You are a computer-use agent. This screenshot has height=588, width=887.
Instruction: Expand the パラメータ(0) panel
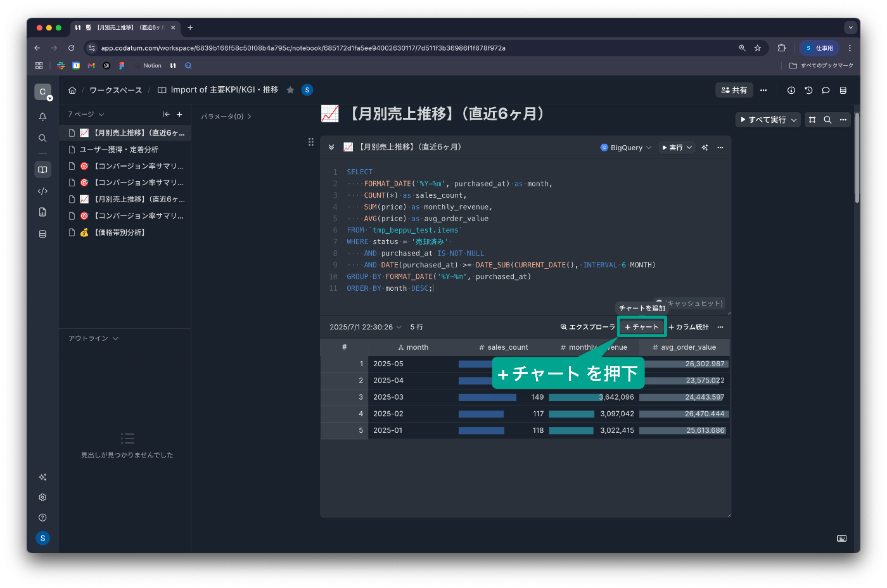pos(226,117)
